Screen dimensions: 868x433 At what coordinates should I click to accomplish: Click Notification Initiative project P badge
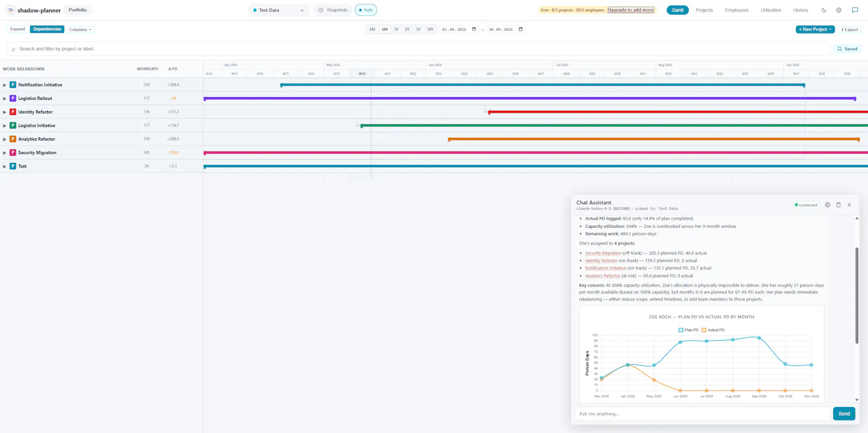pos(13,85)
